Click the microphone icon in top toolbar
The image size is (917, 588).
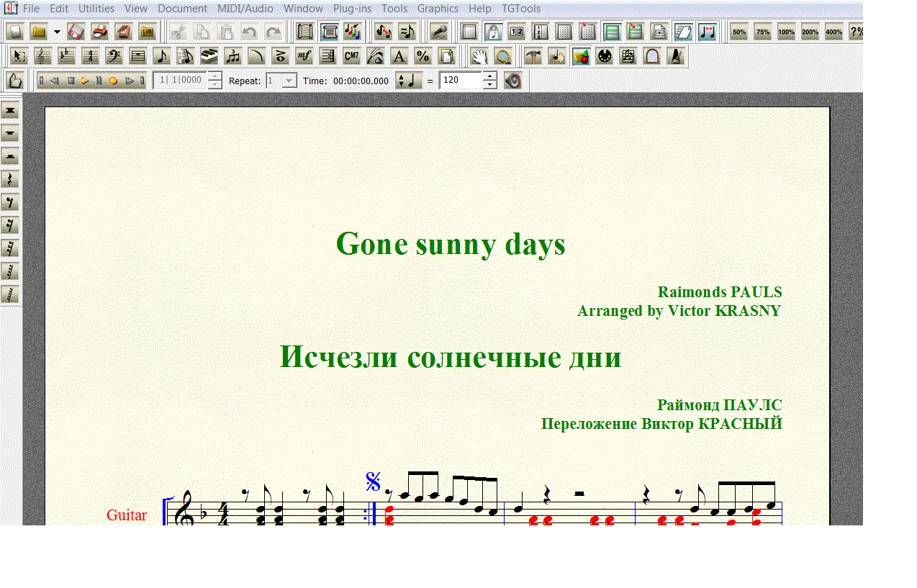[439, 32]
